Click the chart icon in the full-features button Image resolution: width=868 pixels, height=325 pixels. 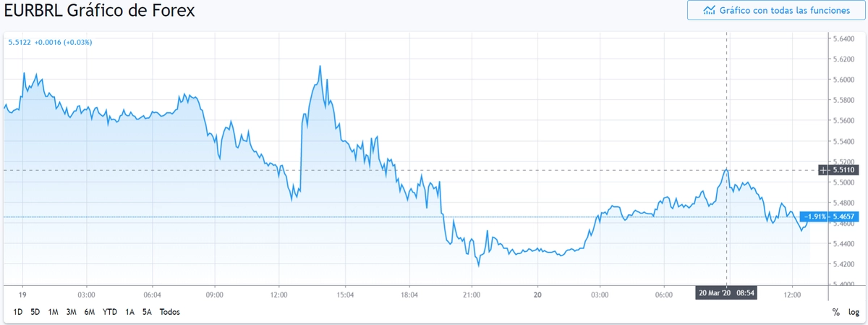coord(710,11)
